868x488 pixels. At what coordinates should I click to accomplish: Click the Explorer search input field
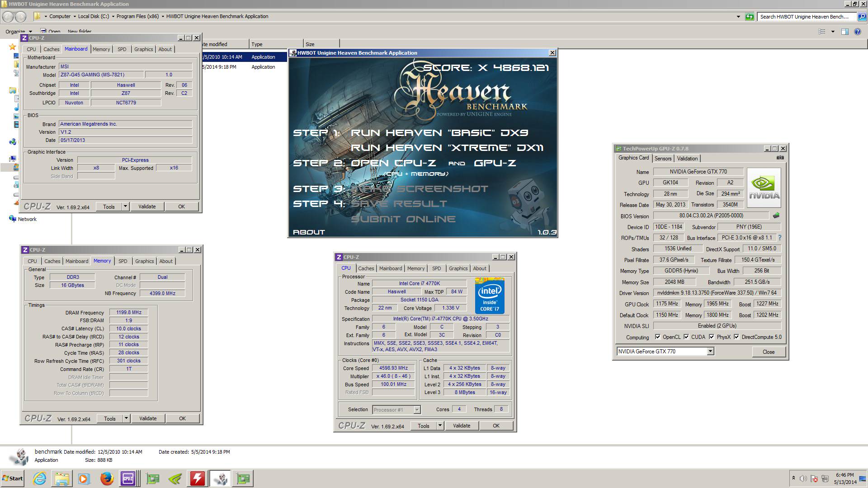pyautogui.click(x=807, y=17)
